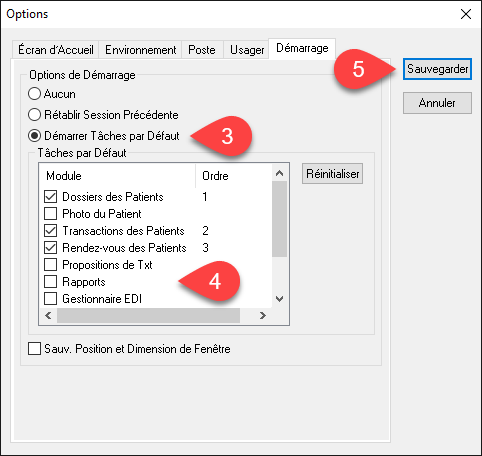Check the Propositions de Txt module

click(x=50, y=265)
